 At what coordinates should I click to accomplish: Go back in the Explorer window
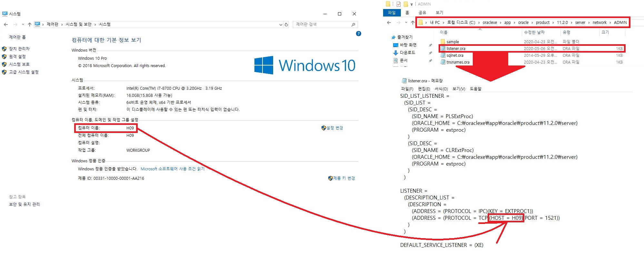pos(389,23)
